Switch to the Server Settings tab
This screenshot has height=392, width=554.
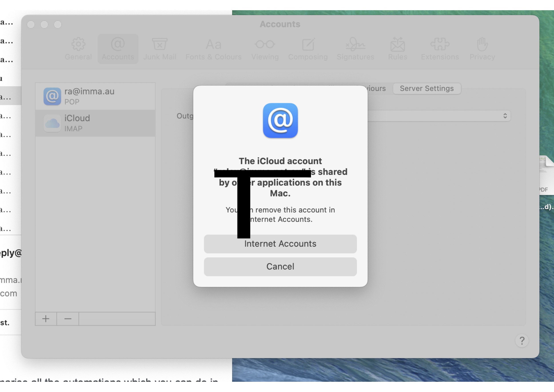426,88
